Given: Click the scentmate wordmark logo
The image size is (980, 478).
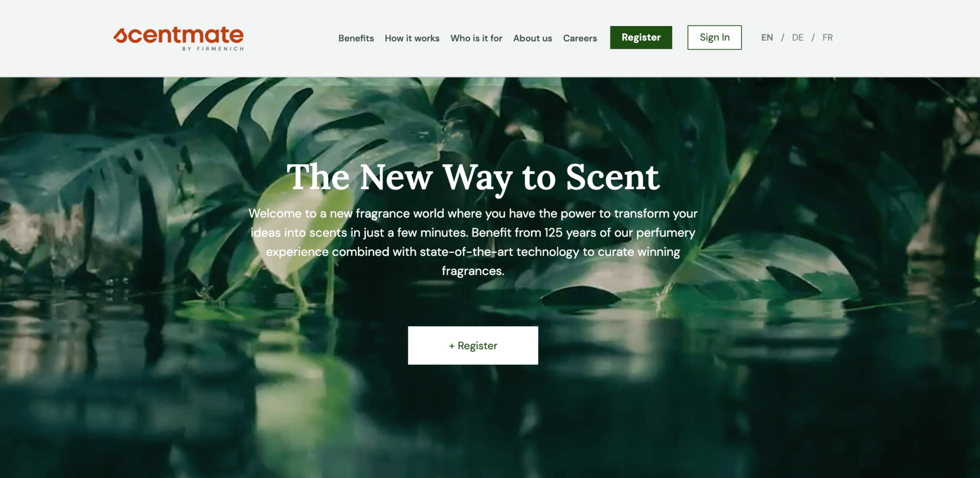Looking at the screenshot, I should 179,38.
